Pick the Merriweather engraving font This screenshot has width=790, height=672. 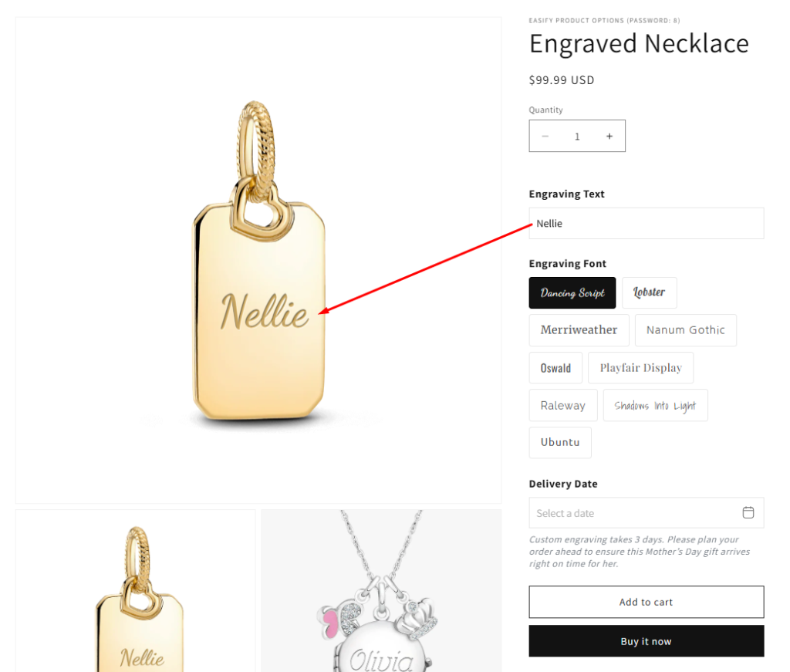pyautogui.click(x=579, y=330)
